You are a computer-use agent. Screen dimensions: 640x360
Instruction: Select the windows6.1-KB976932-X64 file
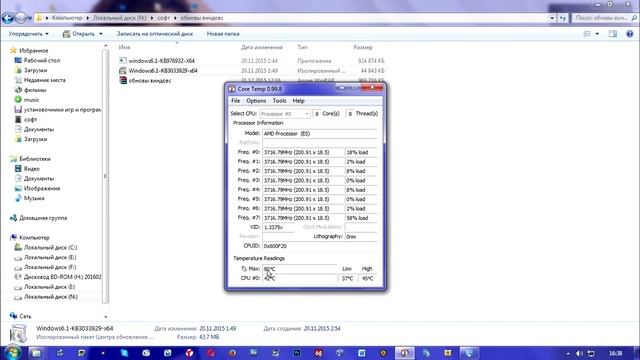point(162,61)
